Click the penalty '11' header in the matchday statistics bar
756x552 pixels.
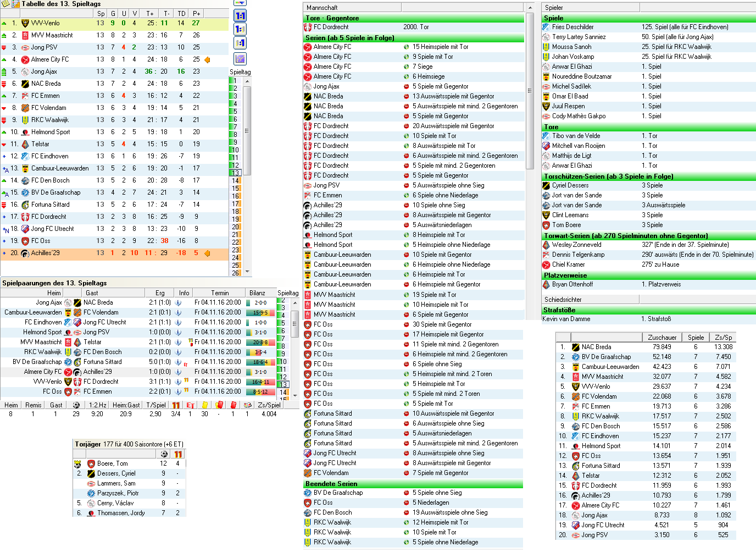[176, 405]
